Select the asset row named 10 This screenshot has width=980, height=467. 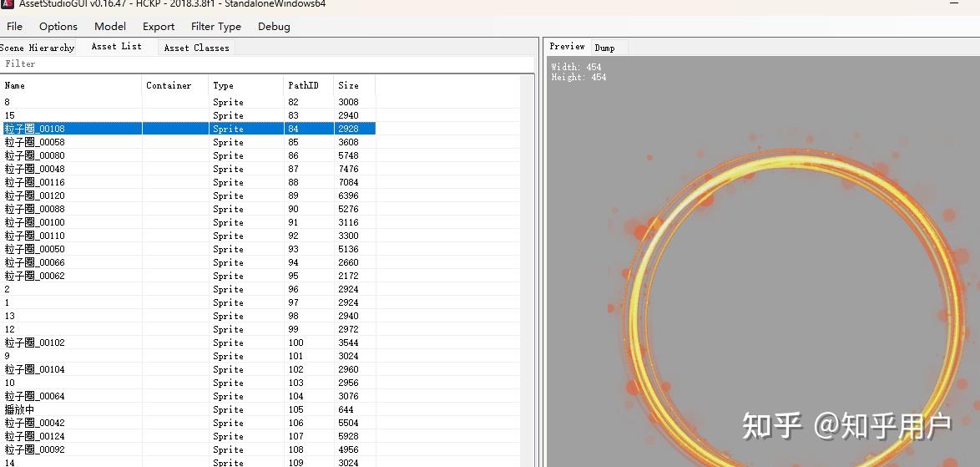point(188,383)
